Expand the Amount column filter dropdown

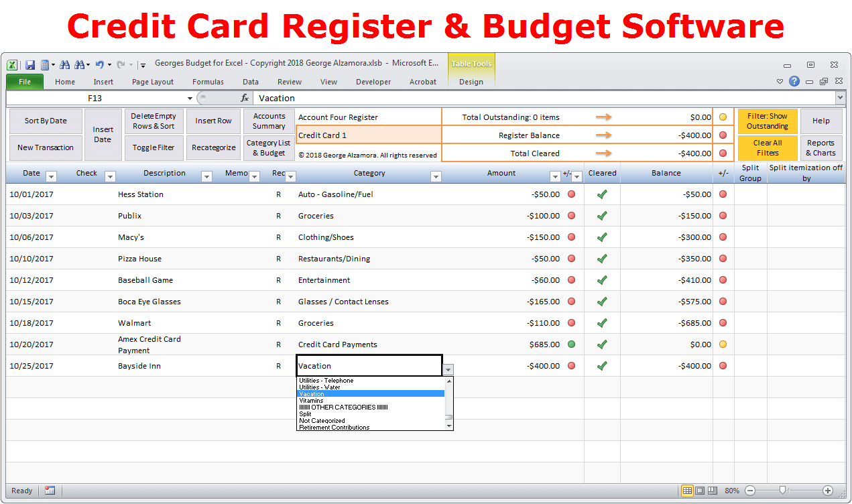(x=554, y=177)
